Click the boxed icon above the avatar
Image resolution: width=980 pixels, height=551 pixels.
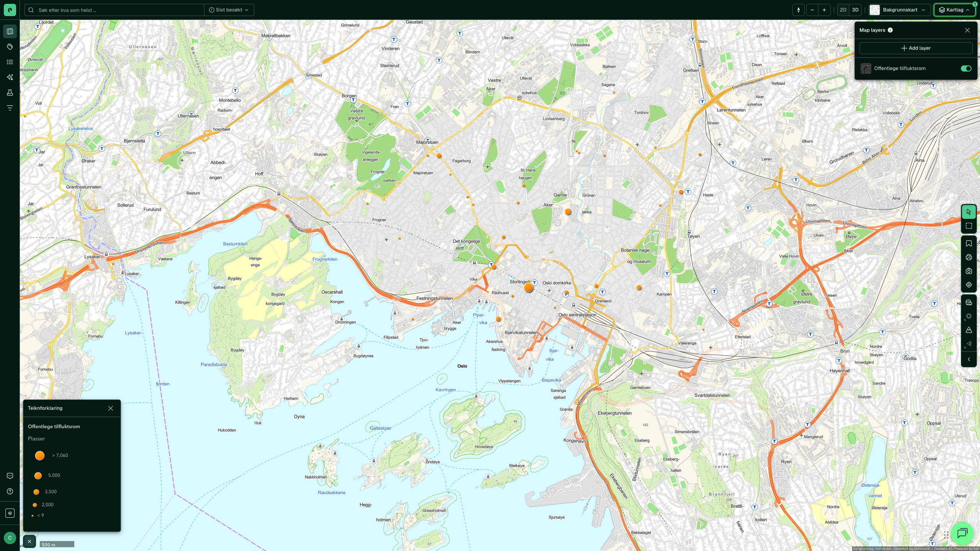(x=10, y=513)
